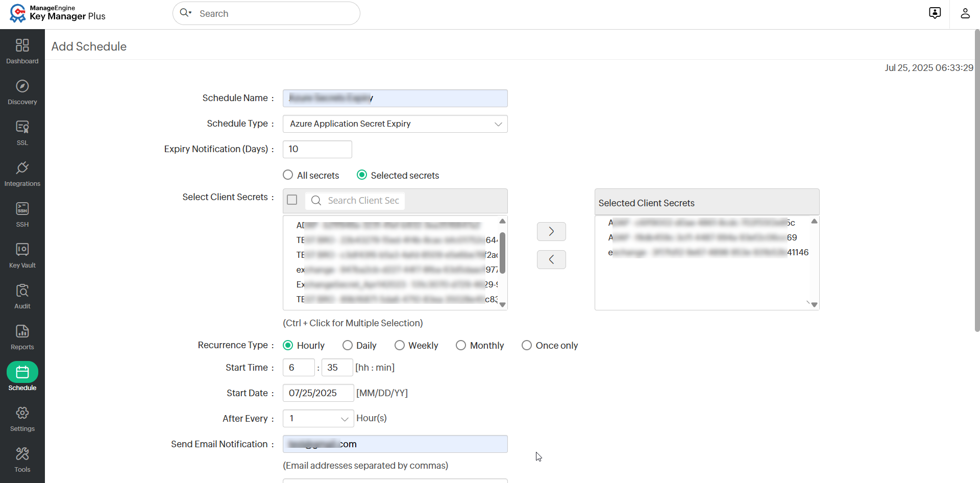Click the top Search bar
Viewport: 980px width, 483px height.
click(x=266, y=13)
